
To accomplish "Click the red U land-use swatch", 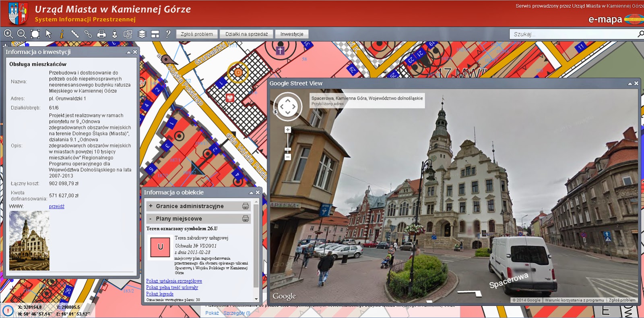I will [x=160, y=247].
